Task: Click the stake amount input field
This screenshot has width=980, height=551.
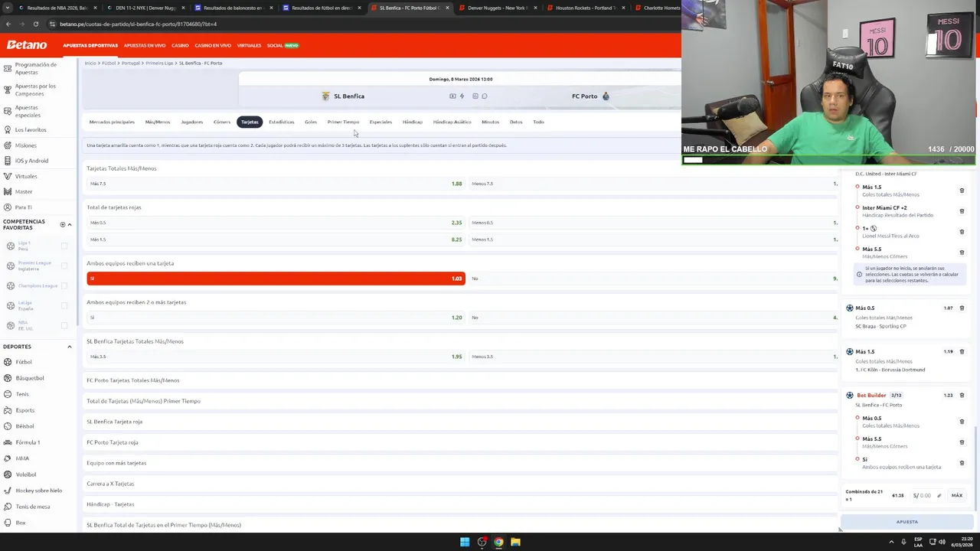Action: [x=926, y=496]
